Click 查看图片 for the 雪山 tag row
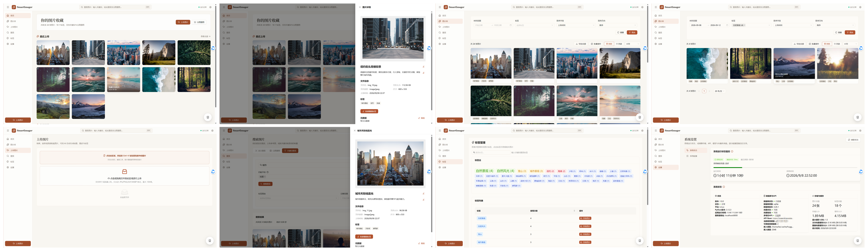This screenshot has width=868, height=251. pos(585,234)
